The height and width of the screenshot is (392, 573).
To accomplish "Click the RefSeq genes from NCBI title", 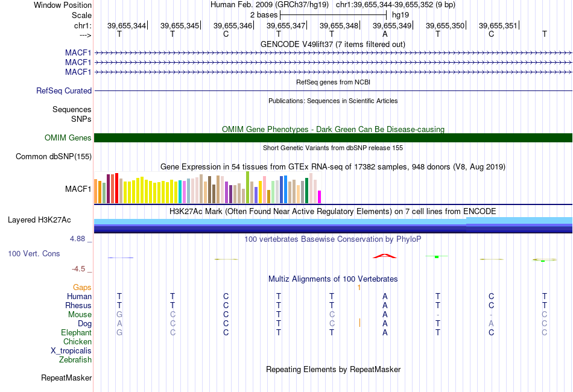I will point(333,82).
